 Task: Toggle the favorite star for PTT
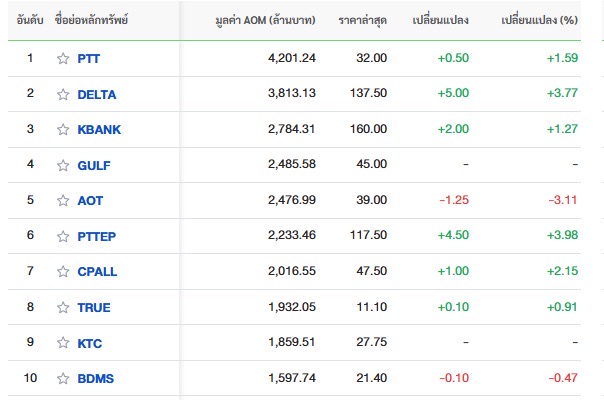[63, 59]
